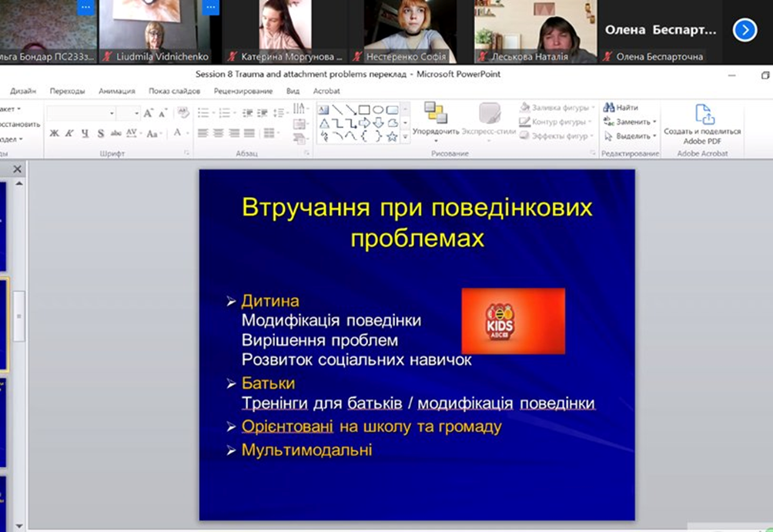Click the Упорядочить arrange icon

(435, 114)
